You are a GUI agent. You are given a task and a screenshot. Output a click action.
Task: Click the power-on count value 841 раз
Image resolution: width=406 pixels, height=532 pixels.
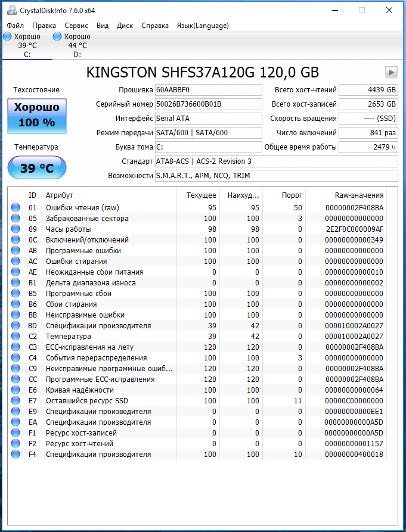(x=368, y=133)
